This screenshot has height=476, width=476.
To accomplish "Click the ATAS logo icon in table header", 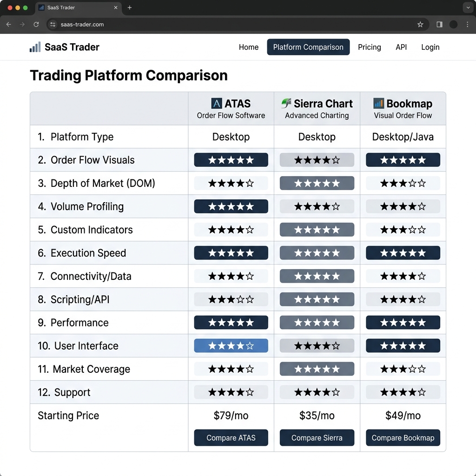I will (x=217, y=104).
